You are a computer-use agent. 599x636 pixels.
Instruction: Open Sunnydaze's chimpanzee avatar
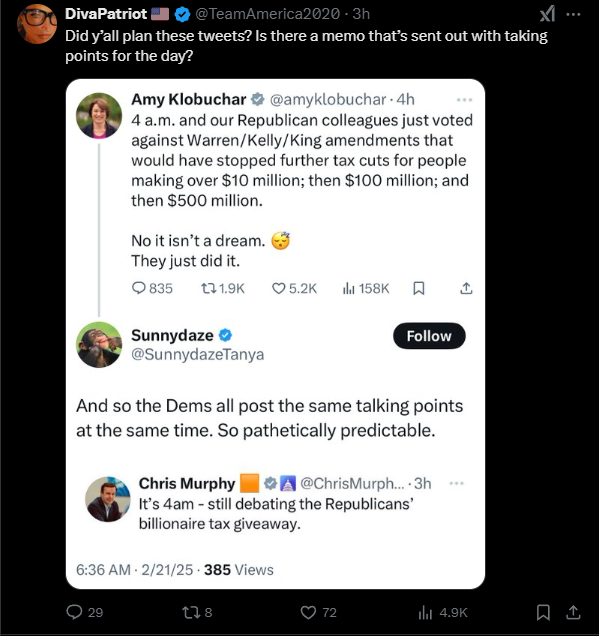pos(99,345)
